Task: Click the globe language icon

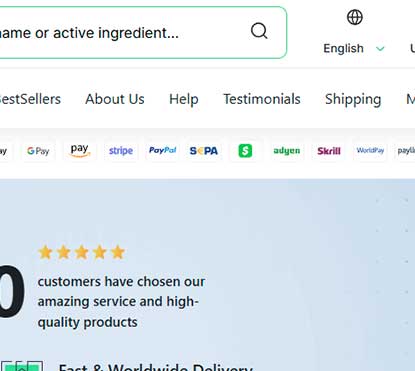Action: click(x=355, y=17)
